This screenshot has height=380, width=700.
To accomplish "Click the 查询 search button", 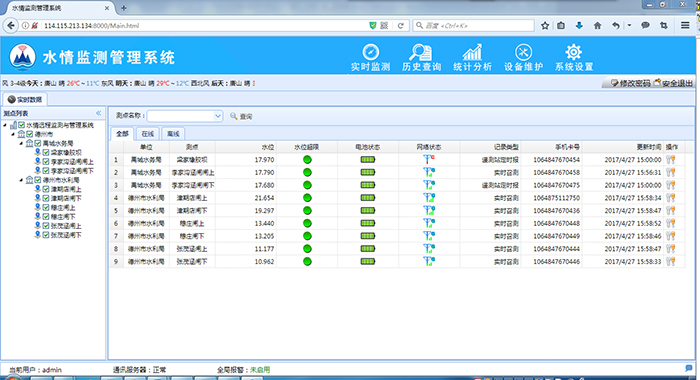I will point(241,116).
